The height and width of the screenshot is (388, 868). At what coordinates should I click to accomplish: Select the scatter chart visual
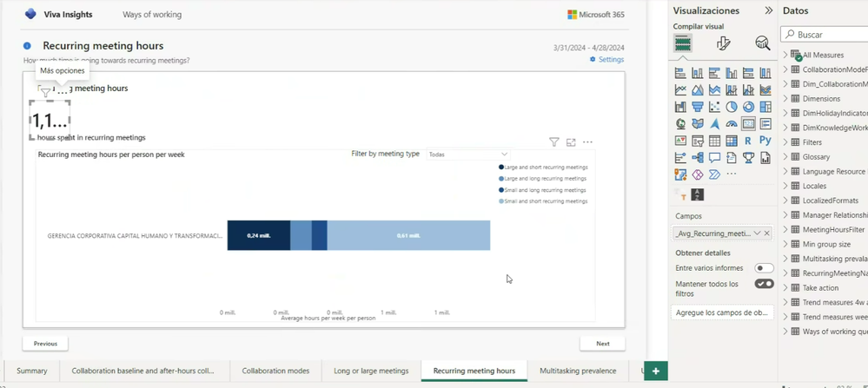click(x=715, y=107)
